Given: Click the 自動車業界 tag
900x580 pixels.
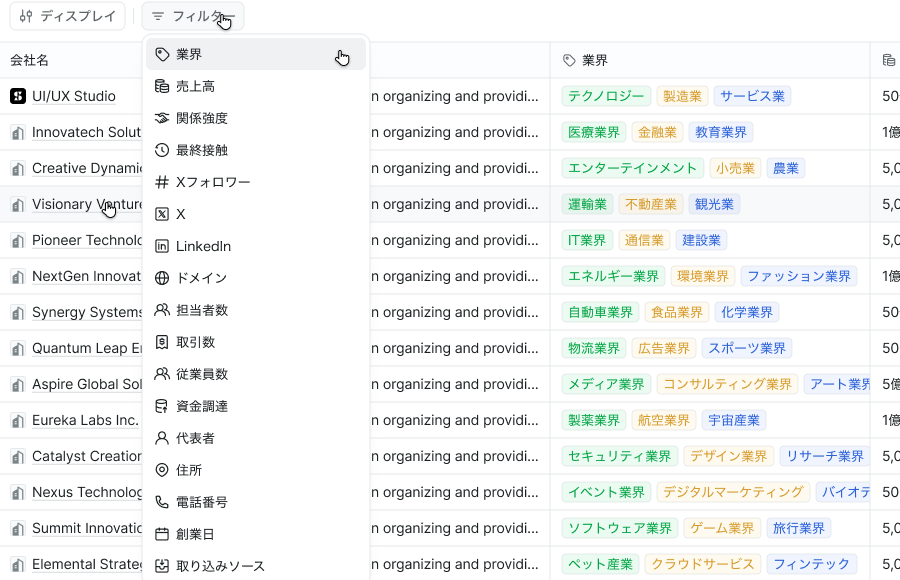Looking at the screenshot, I should 600,312.
